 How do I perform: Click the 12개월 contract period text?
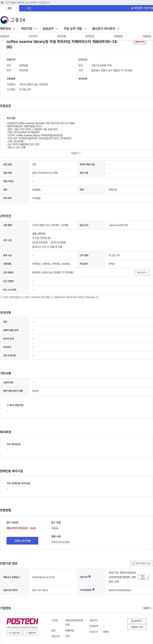click(x=64, y=225)
